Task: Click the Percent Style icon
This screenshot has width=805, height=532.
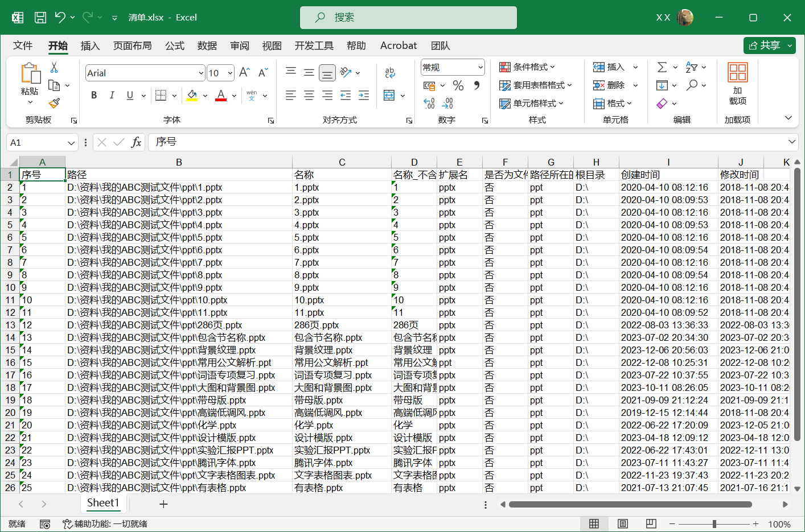Action: tap(458, 85)
